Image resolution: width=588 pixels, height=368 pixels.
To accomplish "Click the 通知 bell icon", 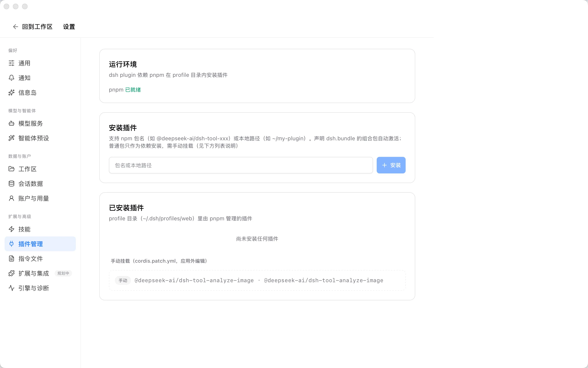I will (x=11, y=78).
